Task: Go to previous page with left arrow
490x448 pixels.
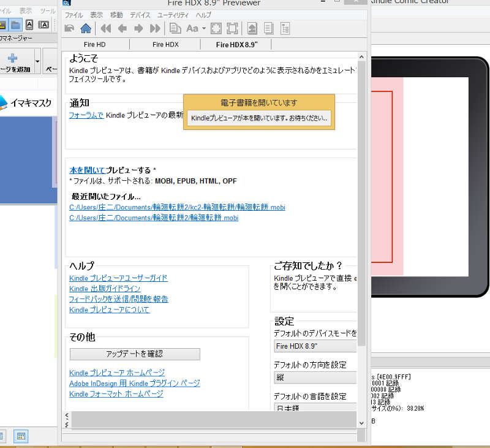Action: click(x=122, y=29)
